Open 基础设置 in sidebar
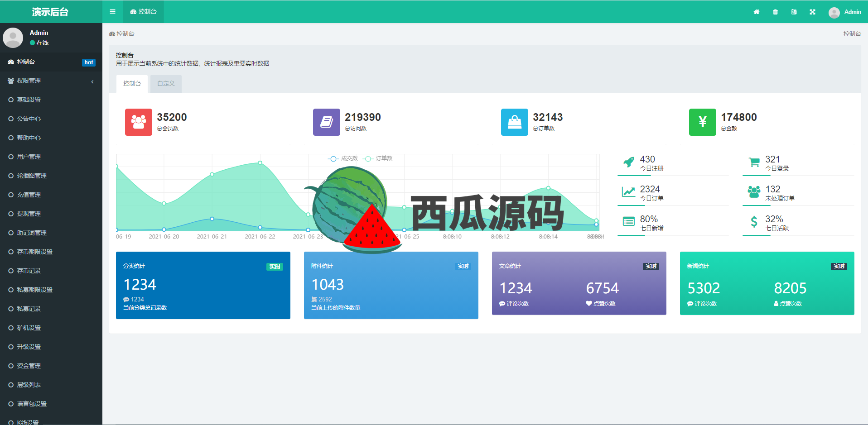 tap(51, 100)
